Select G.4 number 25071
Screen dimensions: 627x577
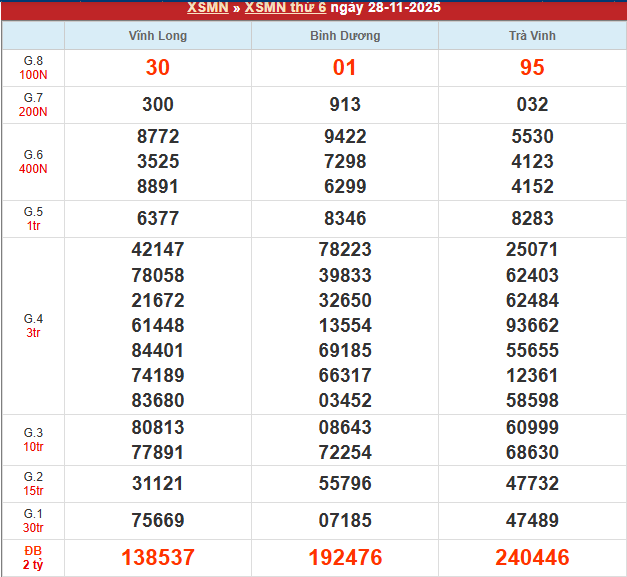click(x=532, y=250)
